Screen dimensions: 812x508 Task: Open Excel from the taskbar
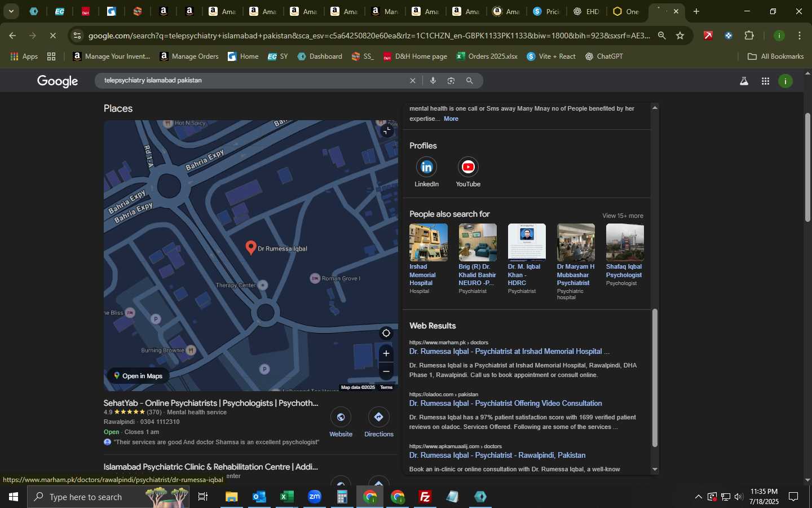[287, 497]
